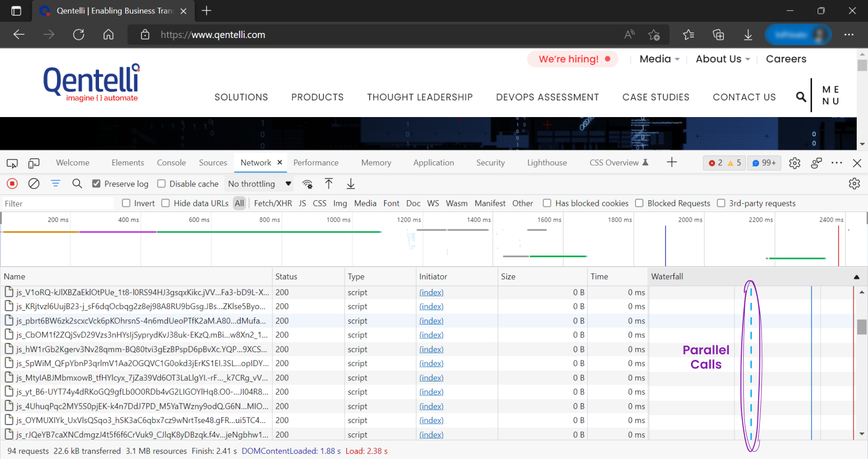
Task: Open DevTools settings gear icon
Action: click(795, 163)
